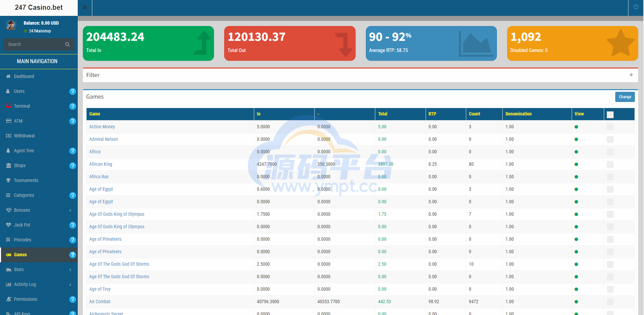Check the Africa Run row checkbox

tap(610, 177)
